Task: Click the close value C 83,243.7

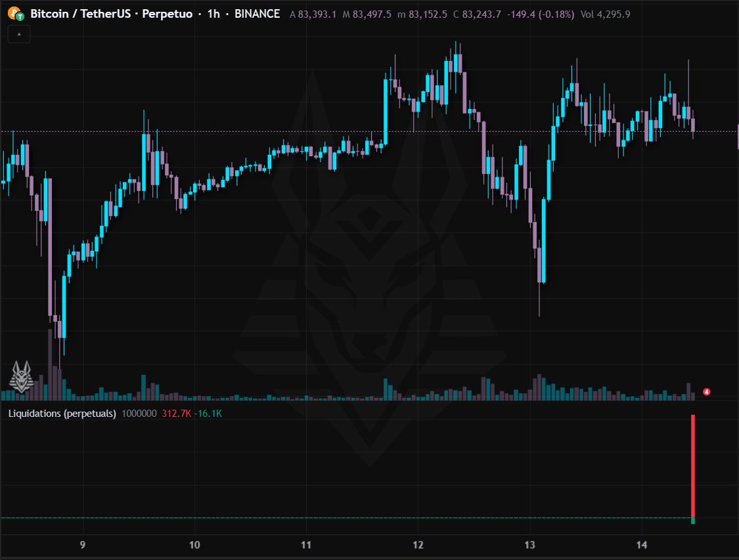Action: click(477, 14)
